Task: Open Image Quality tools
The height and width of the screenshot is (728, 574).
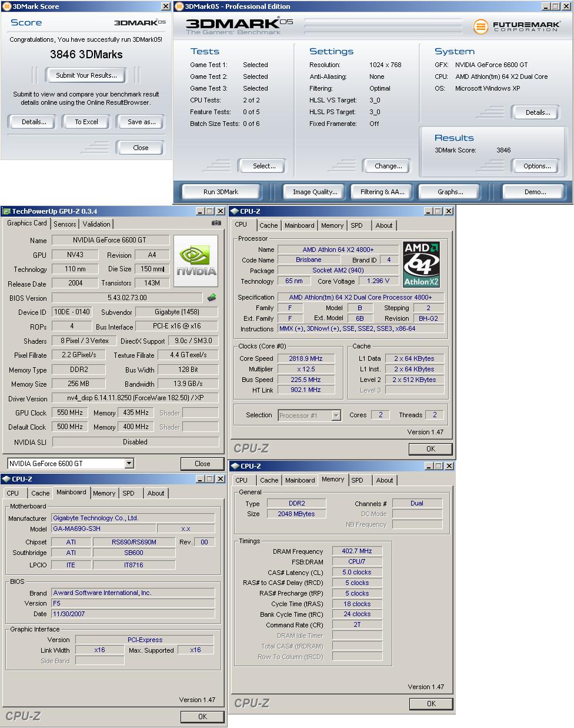Action: pyautogui.click(x=315, y=192)
